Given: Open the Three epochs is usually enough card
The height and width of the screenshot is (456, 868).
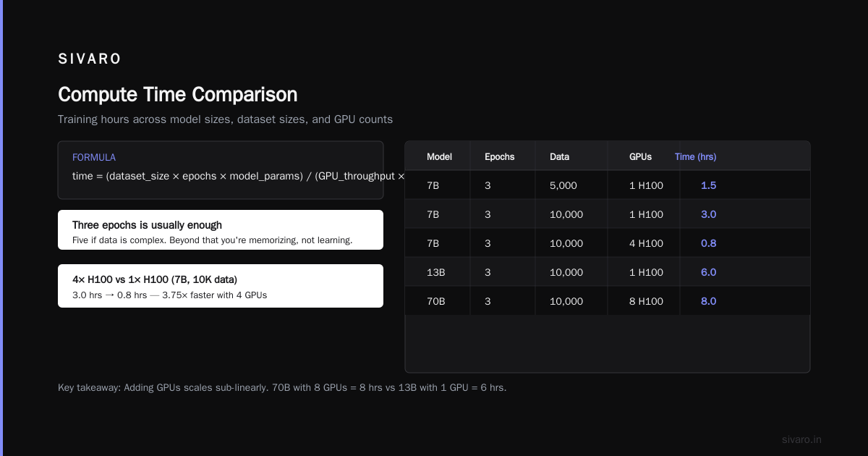Looking at the screenshot, I should click(221, 230).
